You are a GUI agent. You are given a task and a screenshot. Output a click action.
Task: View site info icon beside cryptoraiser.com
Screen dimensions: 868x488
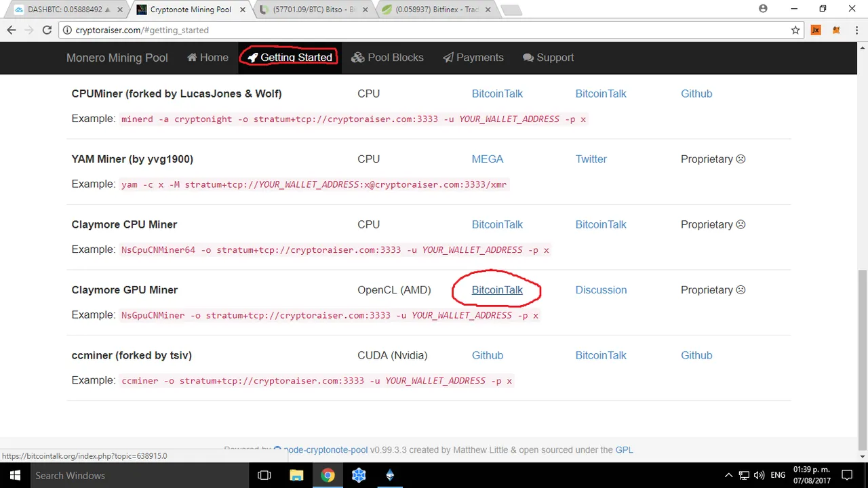[x=67, y=30]
